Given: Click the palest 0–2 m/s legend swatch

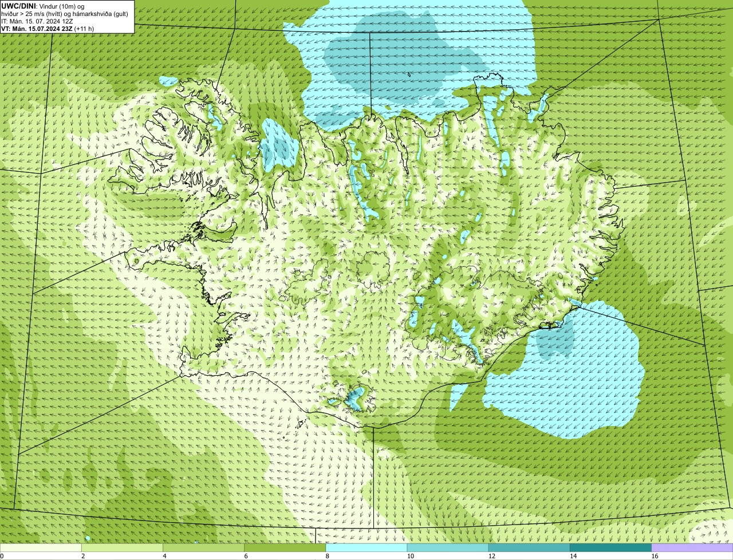Looking at the screenshot, I should 41,548.
